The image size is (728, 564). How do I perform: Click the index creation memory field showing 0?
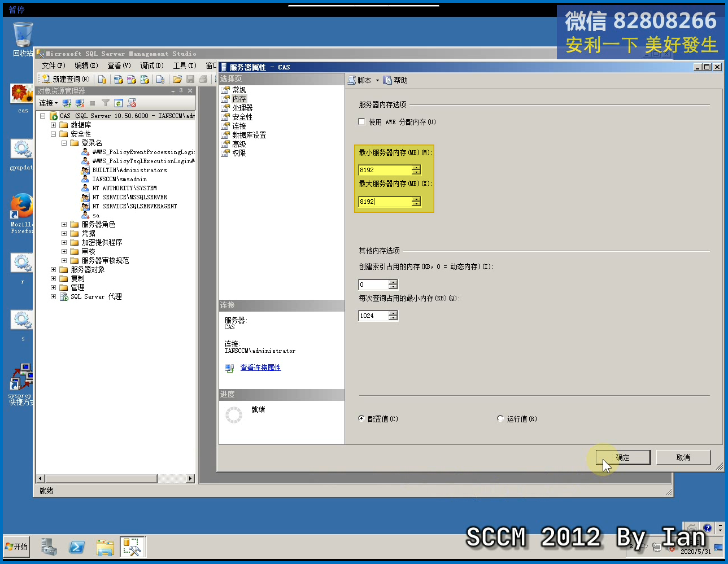[373, 285]
